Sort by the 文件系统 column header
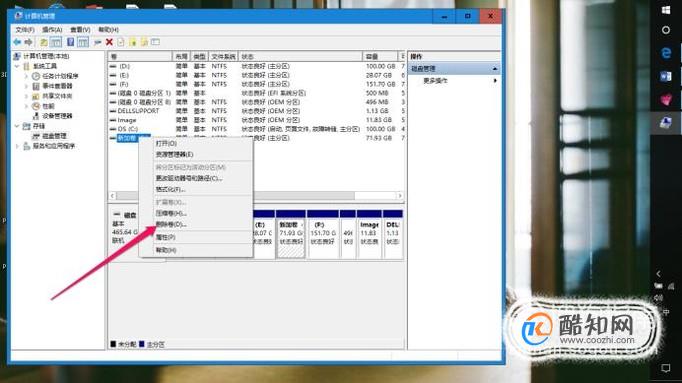 pyautogui.click(x=223, y=57)
